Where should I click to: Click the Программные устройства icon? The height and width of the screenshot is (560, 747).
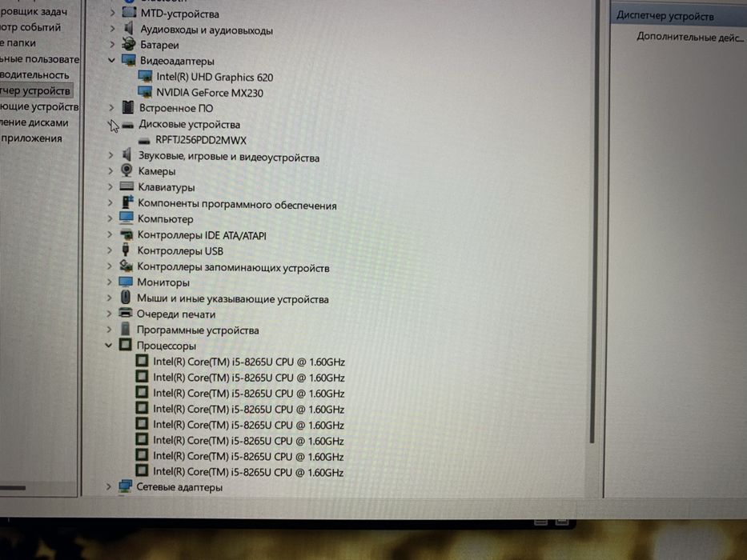click(x=125, y=329)
